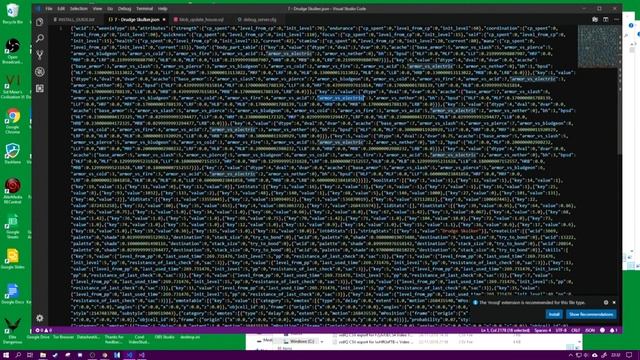Open the File menu
This screenshot has height=360, width=640.
coord(49,9)
